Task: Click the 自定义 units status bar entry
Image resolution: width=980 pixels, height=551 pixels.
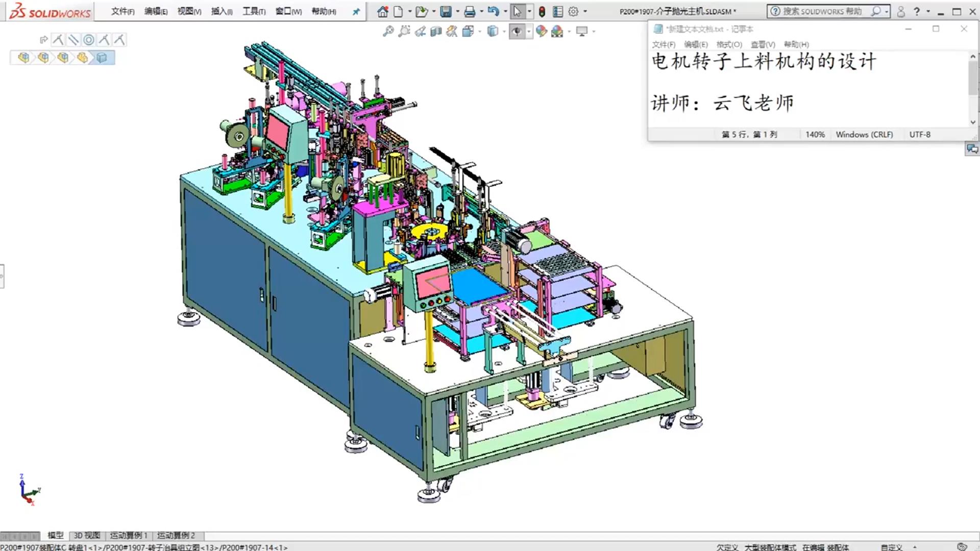Action: 891,547
